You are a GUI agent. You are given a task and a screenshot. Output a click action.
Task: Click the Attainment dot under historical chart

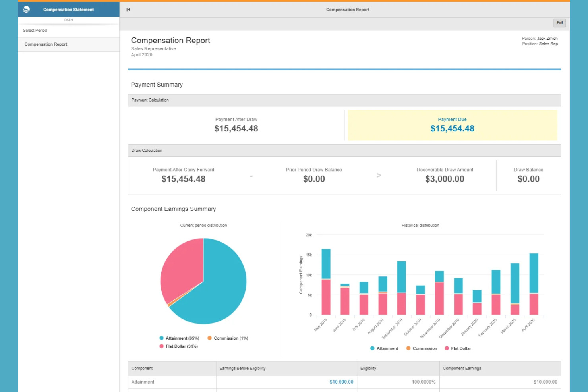click(x=372, y=348)
